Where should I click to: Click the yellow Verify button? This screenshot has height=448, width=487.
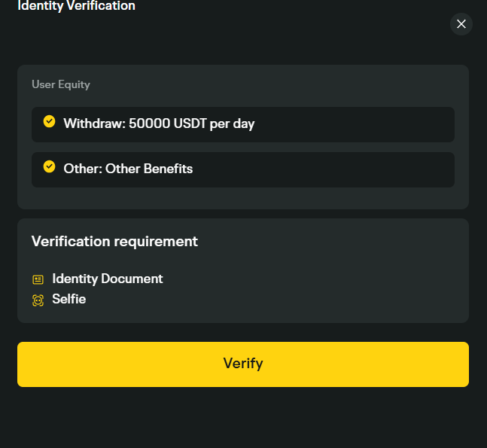(243, 364)
